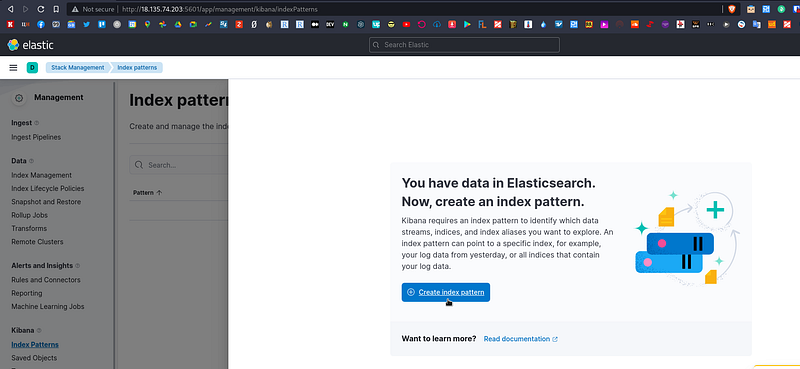Click the Brave shield icon
This screenshot has height=369, width=800.
tap(732, 9)
